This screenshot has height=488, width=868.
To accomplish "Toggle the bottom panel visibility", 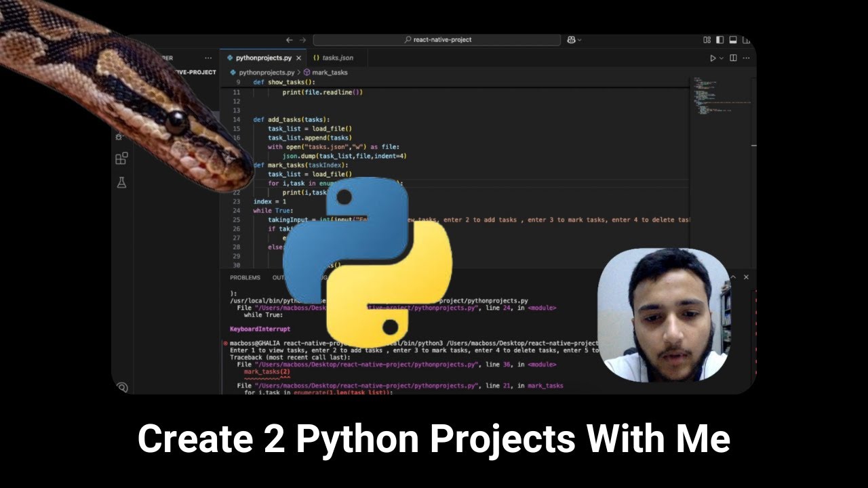I will pos(732,40).
